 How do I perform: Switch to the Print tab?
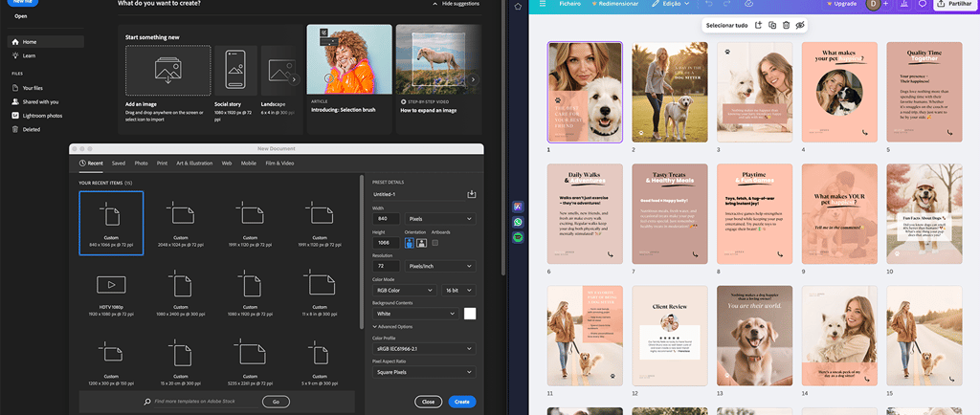tap(162, 164)
